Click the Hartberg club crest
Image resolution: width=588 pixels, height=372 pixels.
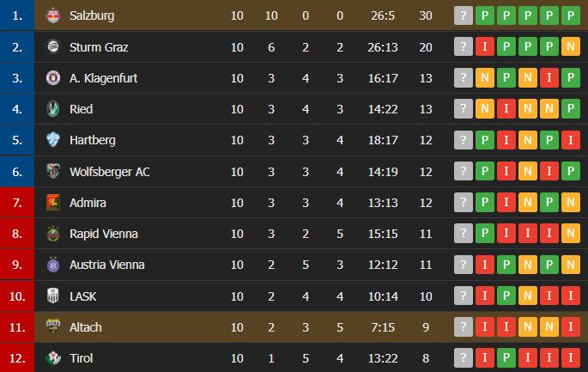(53, 140)
